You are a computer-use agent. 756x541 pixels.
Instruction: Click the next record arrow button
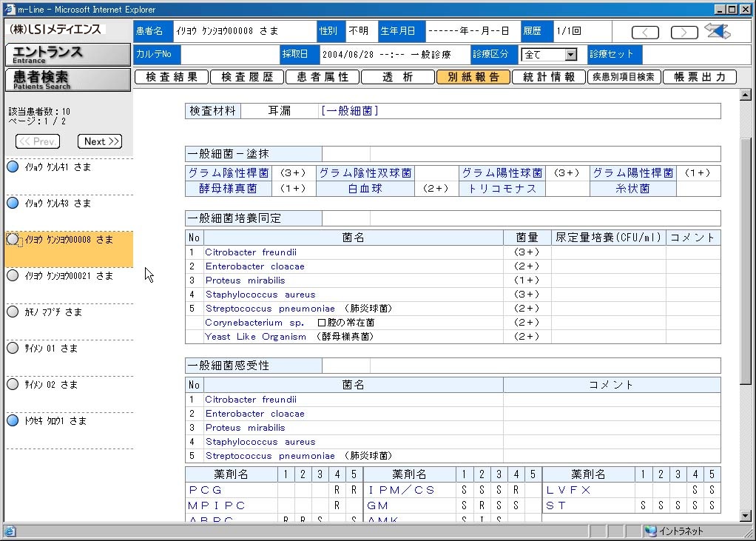click(x=684, y=33)
